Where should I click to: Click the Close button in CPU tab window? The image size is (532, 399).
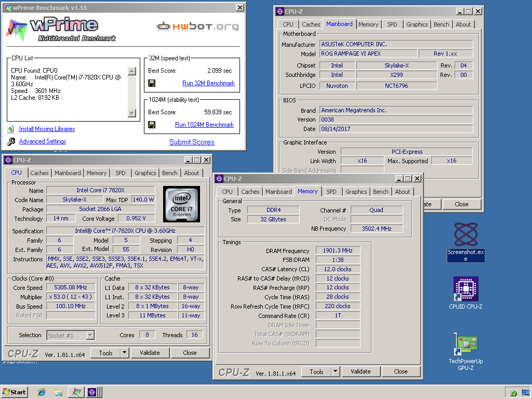click(x=190, y=353)
